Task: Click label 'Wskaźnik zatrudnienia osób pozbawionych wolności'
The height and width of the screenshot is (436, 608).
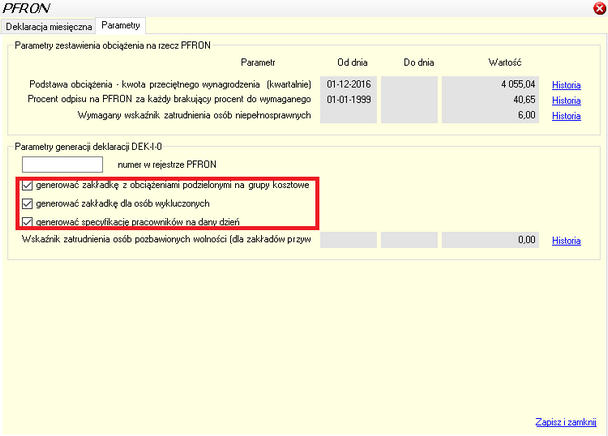Action: pyautogui.click(x=124, y=239)
